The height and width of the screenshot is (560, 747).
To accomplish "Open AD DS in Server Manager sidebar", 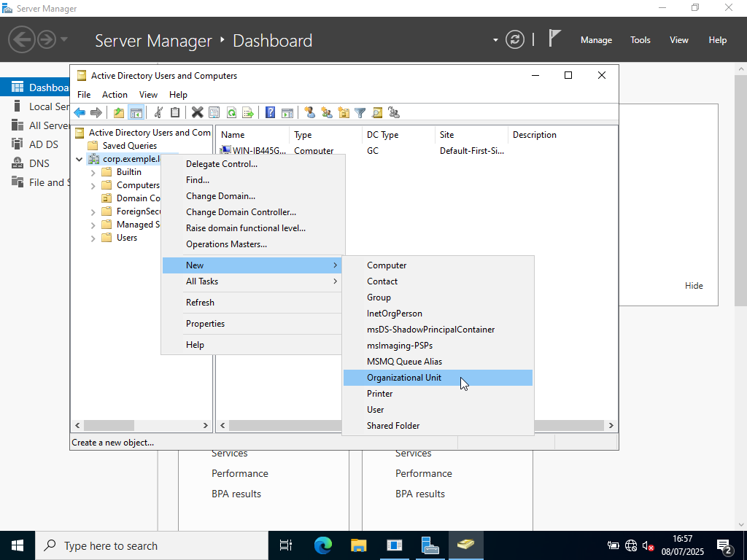I will tap(35, 144).
